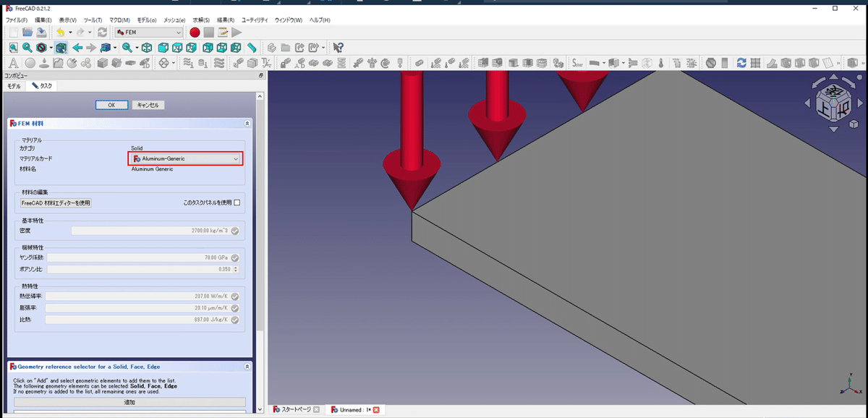Click the blue refresh icon in the FEM toolbar

741,63
